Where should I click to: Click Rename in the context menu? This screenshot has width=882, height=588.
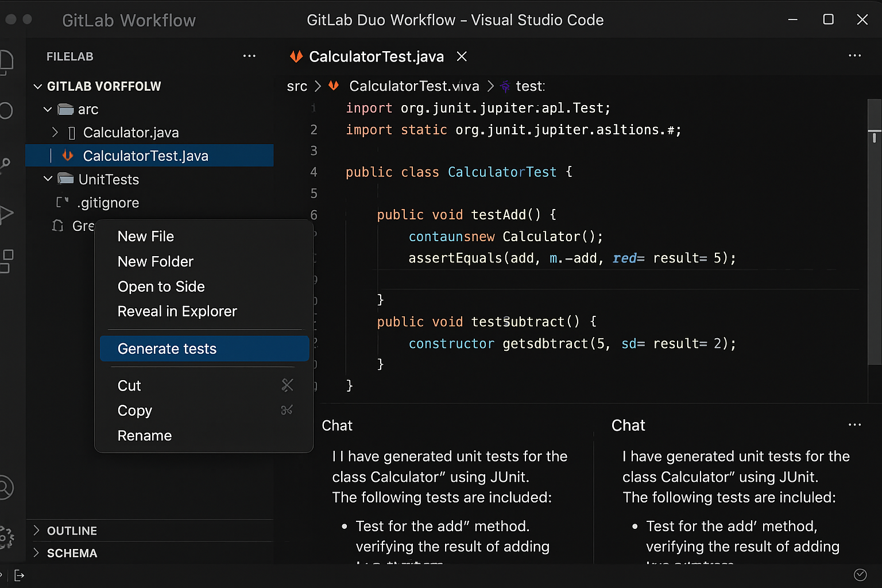[x=144, y=436]
